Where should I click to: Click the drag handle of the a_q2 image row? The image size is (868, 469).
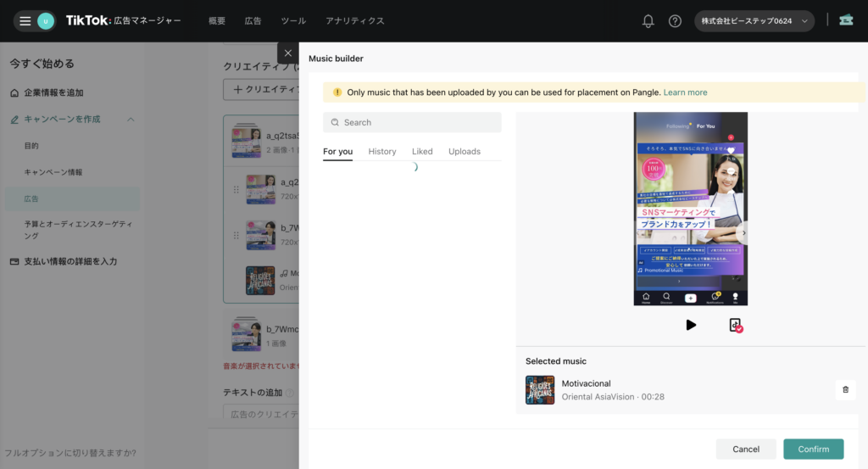pos(236,189)
